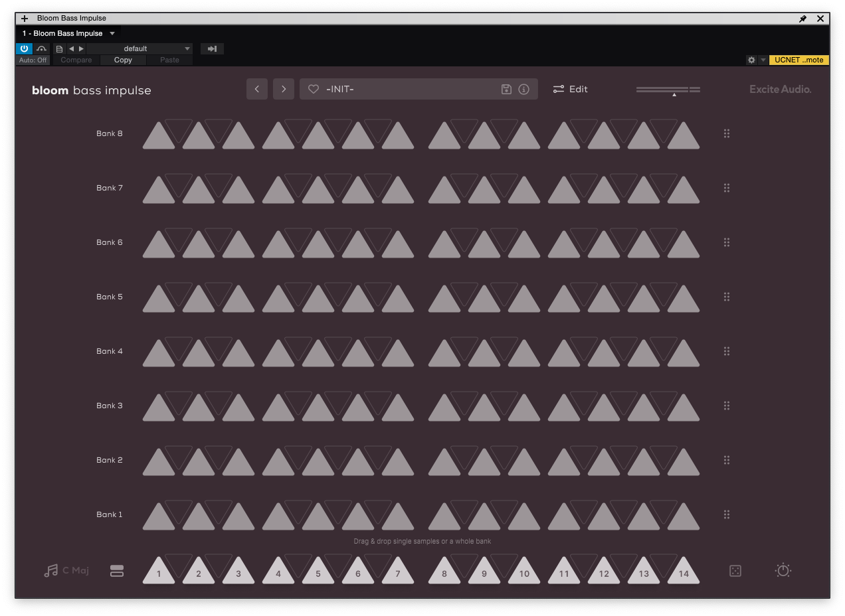This screenshot has height=616, width=845.
Task: Click the save preset floppy disk icon
Action: [x=506, y=89]
